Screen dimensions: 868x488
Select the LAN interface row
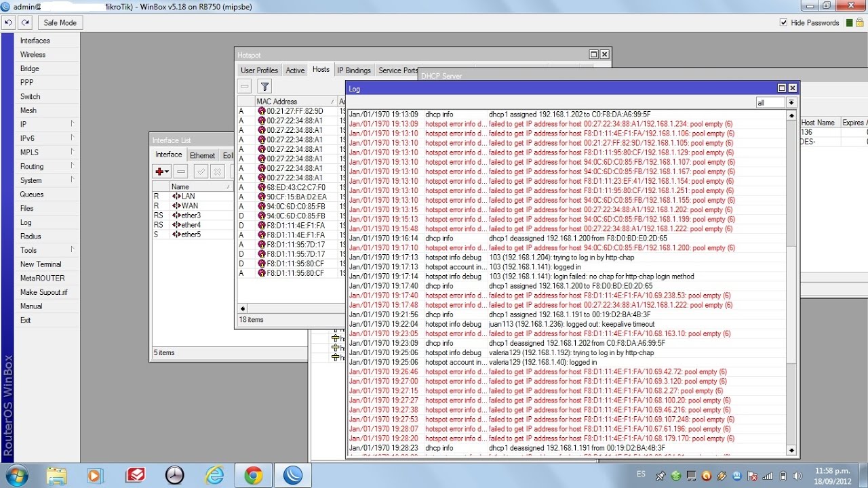click(193, 197)
